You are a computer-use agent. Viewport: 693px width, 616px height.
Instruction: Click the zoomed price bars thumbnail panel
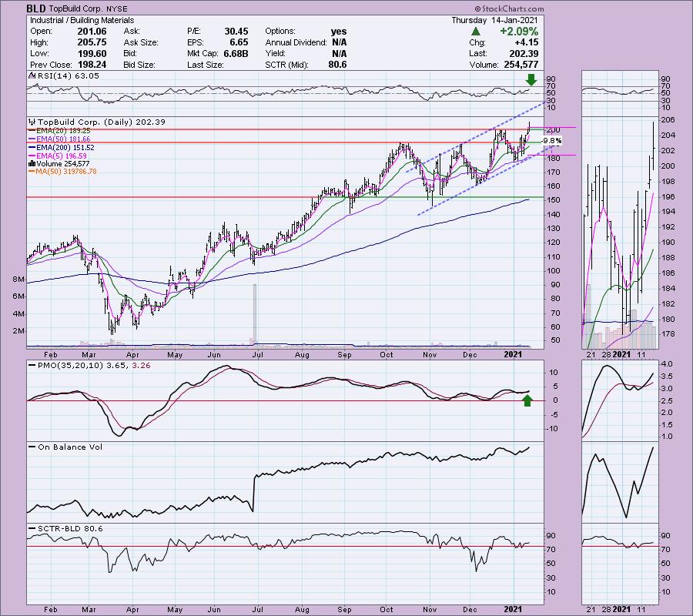(620, 233)
